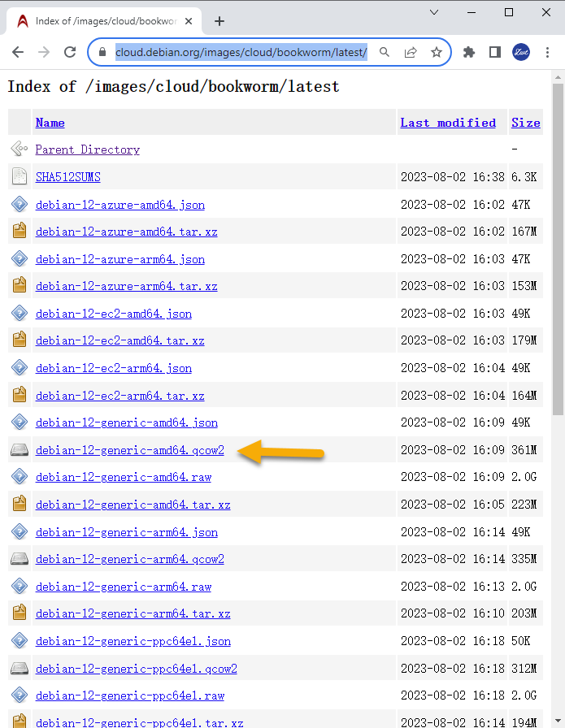The width and height of the screenshot is (565, 728).
Task: Download debian-12-generic-amd64.qcow2 file
Action: (129, 450)
